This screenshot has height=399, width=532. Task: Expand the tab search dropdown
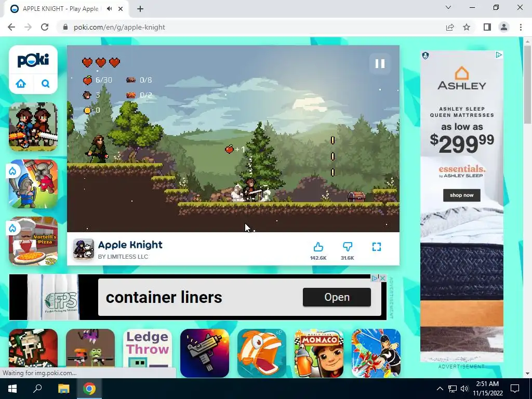(448, 7)
